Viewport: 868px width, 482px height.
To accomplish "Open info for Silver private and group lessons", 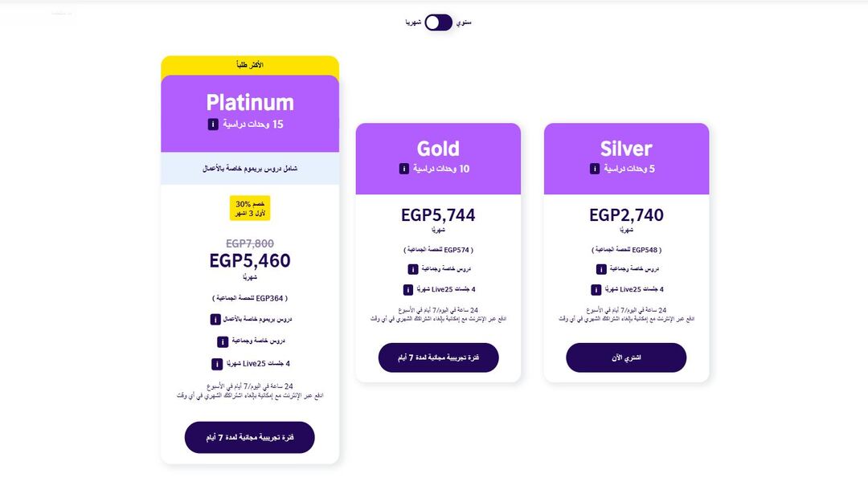I will [601, 269].
